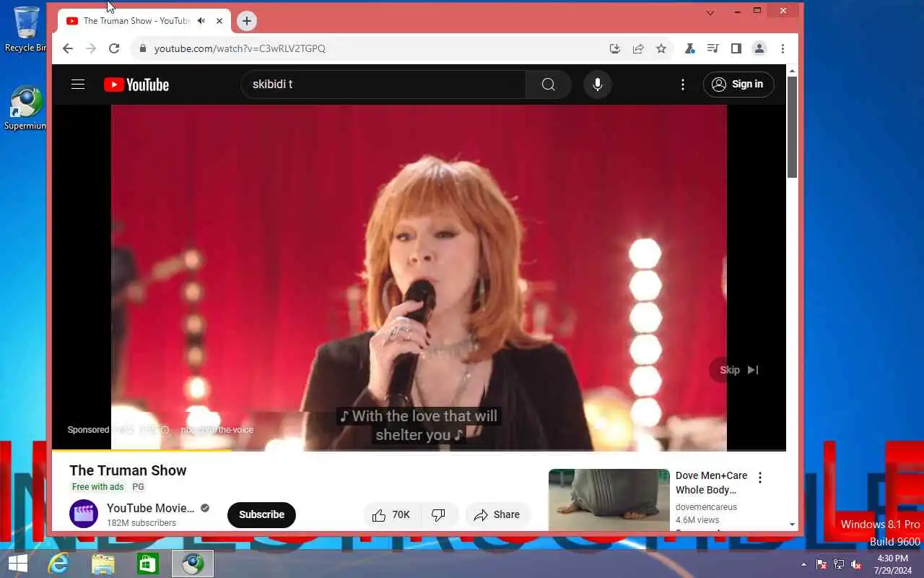Share this page from address bar
924x578 pixels.
point(638,48)
